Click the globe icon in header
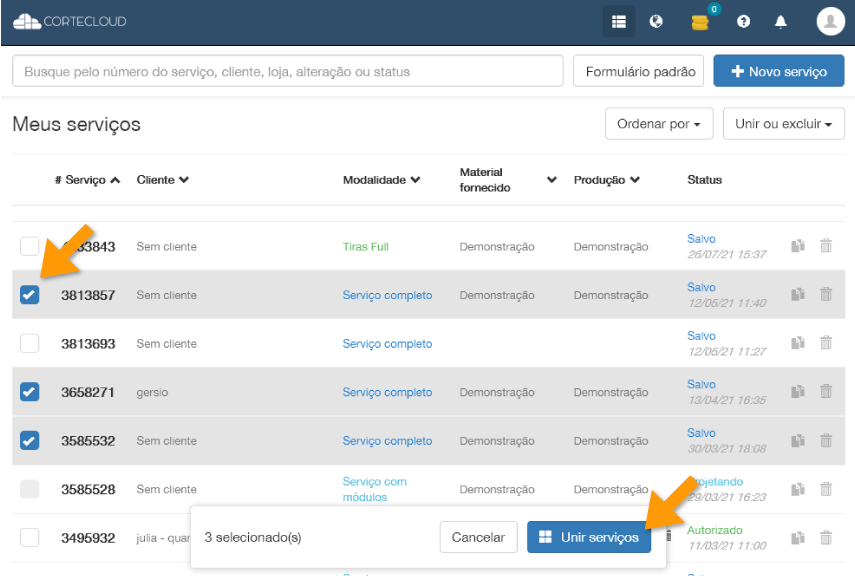Screen dimensions: 855x576 click(656, 21)
